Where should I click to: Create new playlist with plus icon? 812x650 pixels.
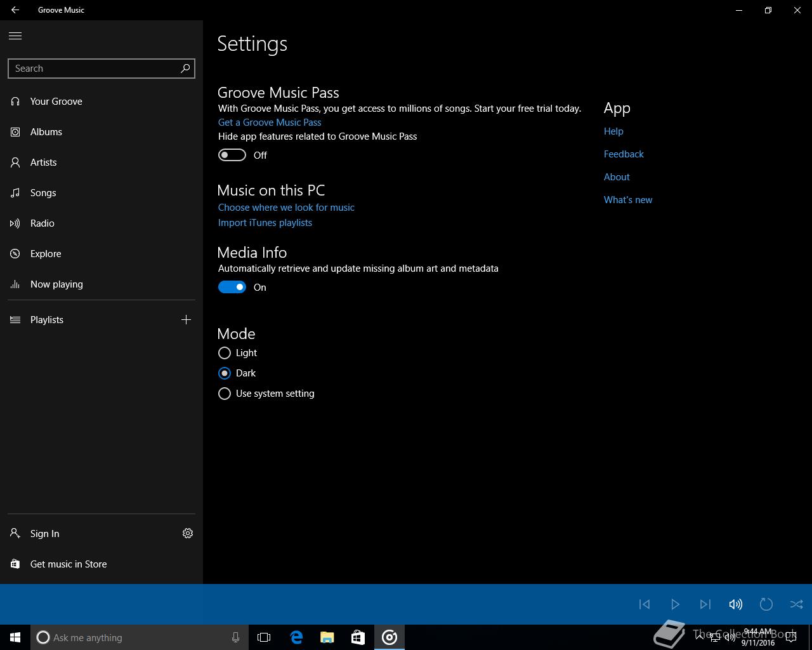186,320
